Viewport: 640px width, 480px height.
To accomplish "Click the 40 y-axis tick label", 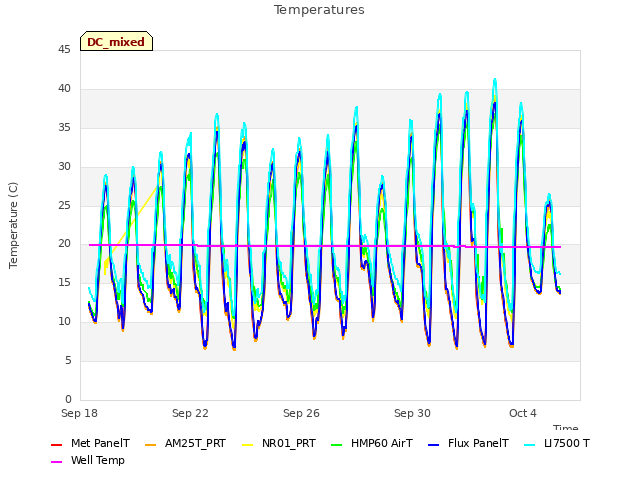I will (x=64, y=89).
